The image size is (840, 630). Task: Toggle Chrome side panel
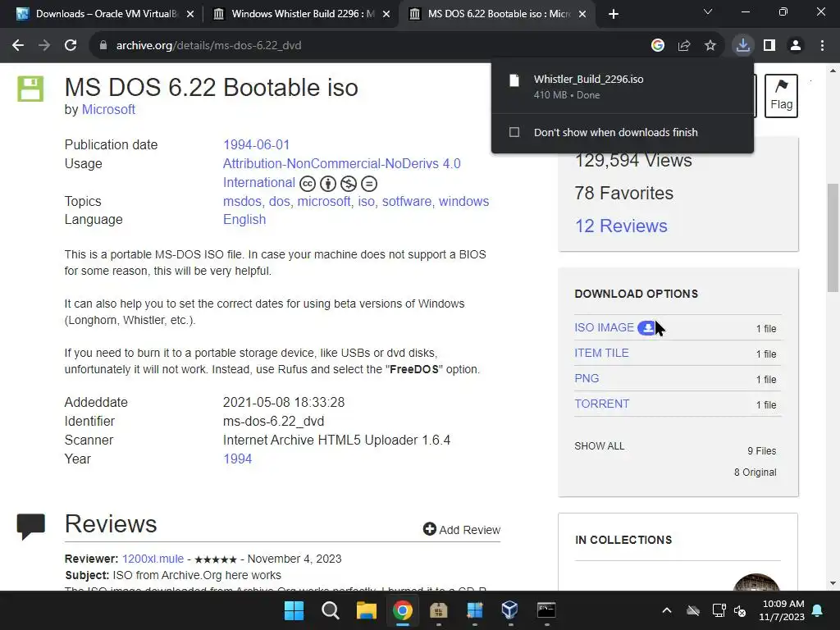769,46
